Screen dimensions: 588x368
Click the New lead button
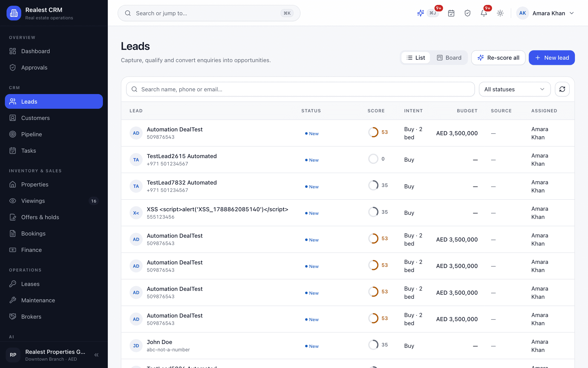coord(552,58)
